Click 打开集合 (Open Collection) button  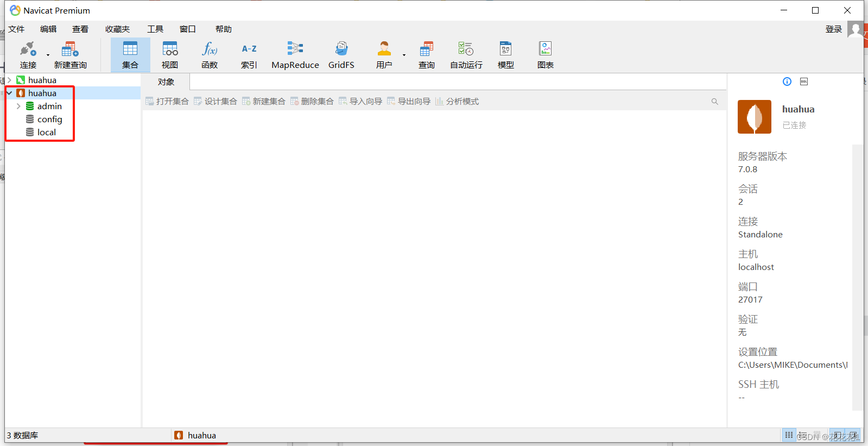tap(167, 102)
